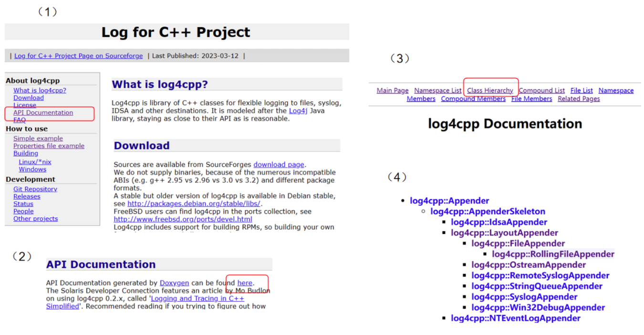Click the 'API Documentation' section heading
Viewport: 644px width, 335px height.
(101, 264)
